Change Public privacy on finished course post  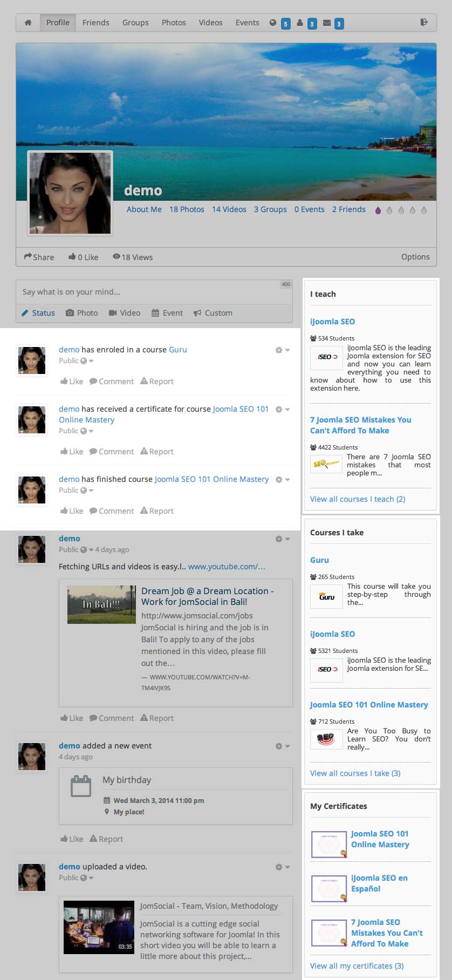76,490
